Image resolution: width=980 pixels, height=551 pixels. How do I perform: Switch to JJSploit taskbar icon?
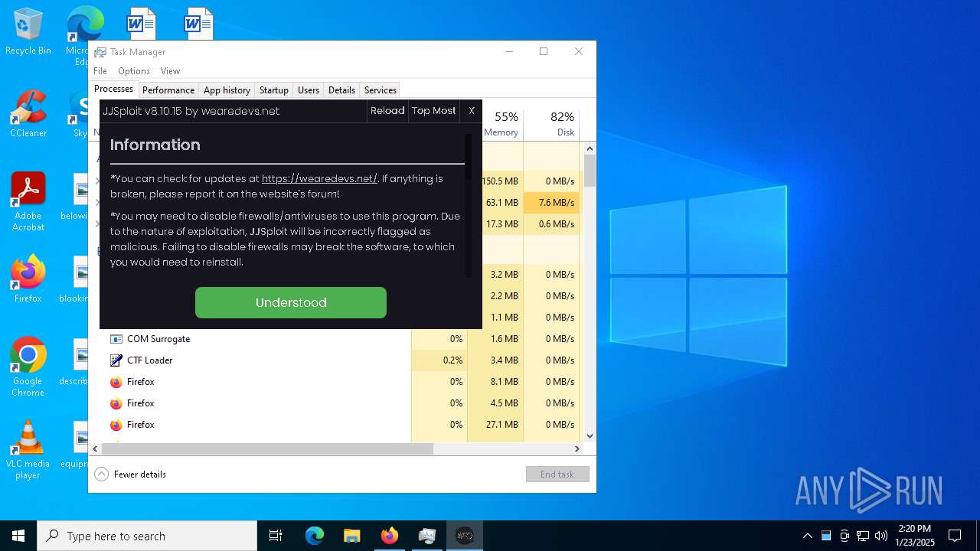[464, 536]
